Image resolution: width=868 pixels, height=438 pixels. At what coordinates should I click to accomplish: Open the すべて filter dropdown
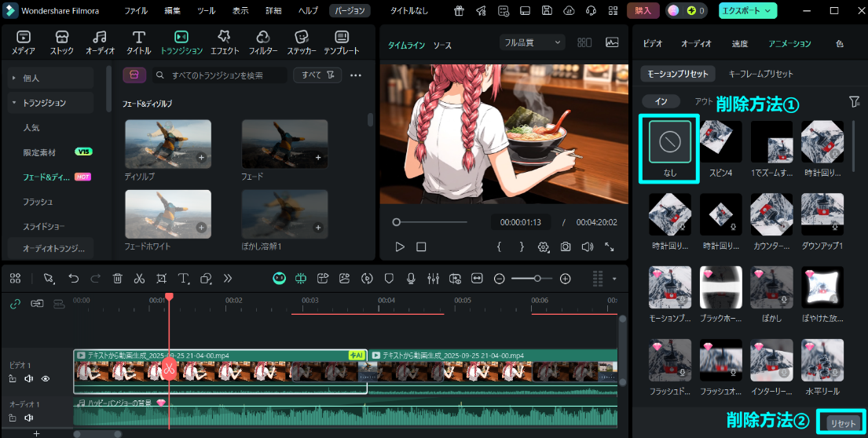(x=317, y=75)
